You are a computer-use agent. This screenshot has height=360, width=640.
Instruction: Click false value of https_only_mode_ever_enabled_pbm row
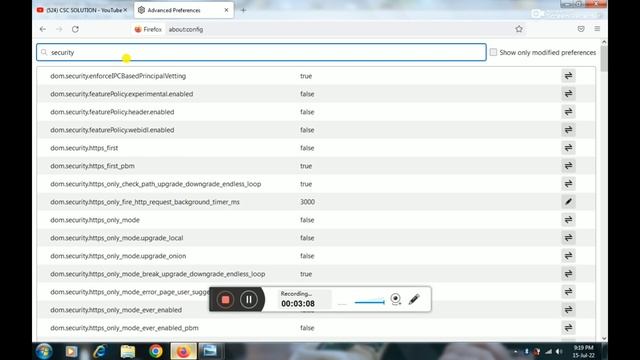point(307,328)
